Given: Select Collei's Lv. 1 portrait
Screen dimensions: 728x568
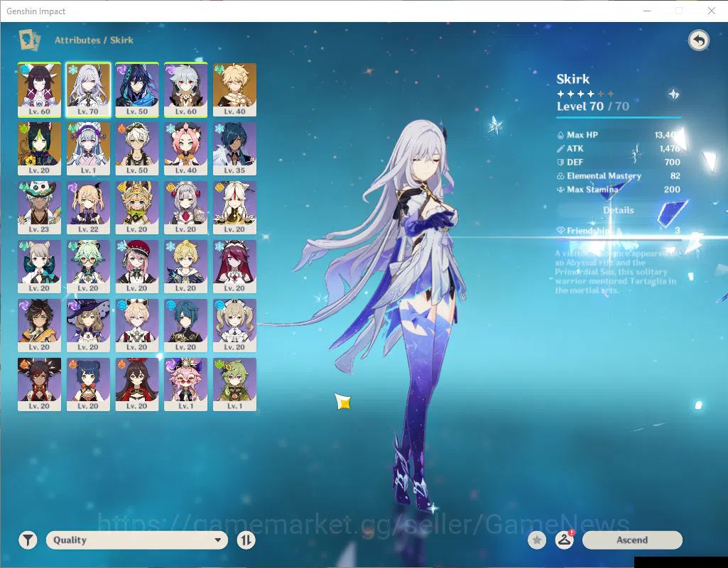Looking at the screenshot, I should coord(234,384).
